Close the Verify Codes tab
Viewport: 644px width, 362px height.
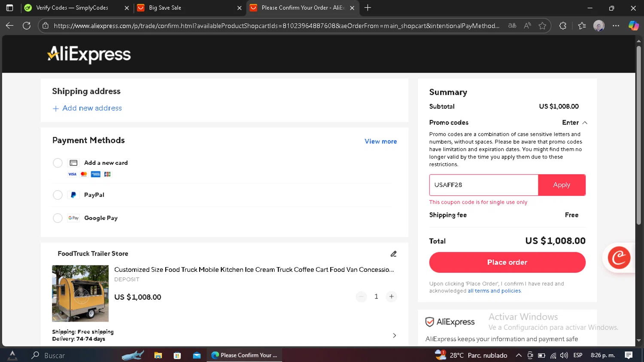click(127, 8)
